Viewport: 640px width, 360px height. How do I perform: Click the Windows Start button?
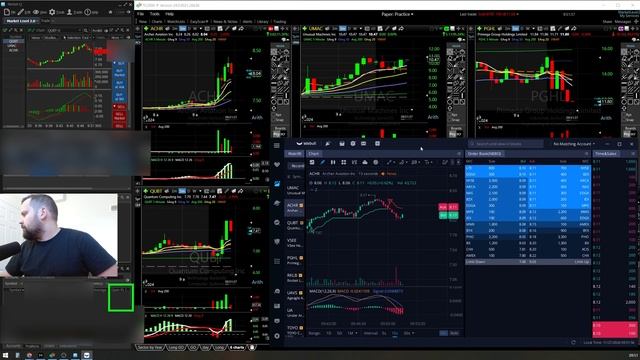coord(5,356)
